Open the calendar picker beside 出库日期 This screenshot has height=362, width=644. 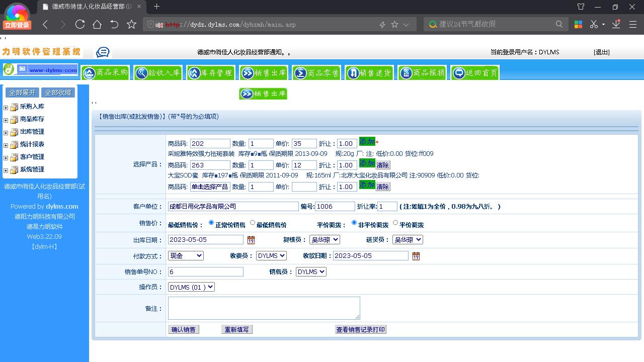pos(251,240)
